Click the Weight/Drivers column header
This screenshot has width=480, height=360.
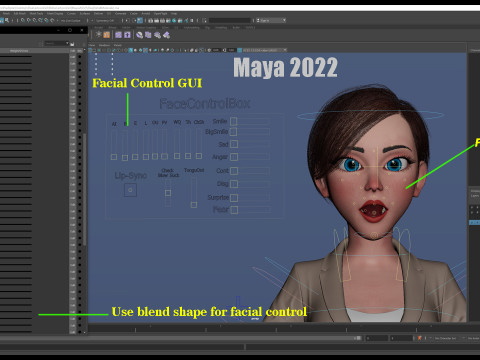tap(19, 51)
